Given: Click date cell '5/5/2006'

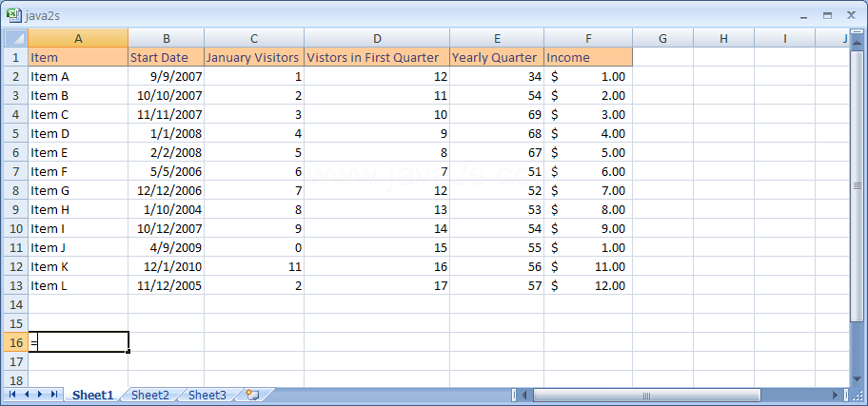Looking at the screenshot, I should [166, 171].
